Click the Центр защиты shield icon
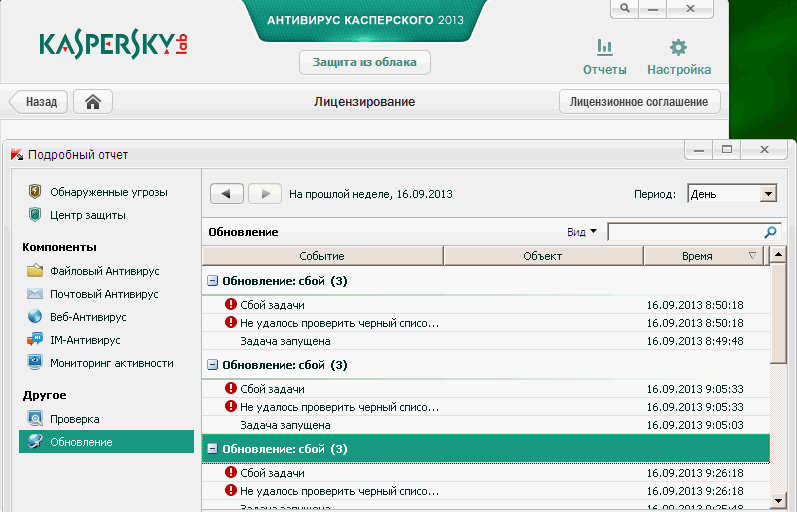This screenshot has height=512, width=797. (35, 215)
